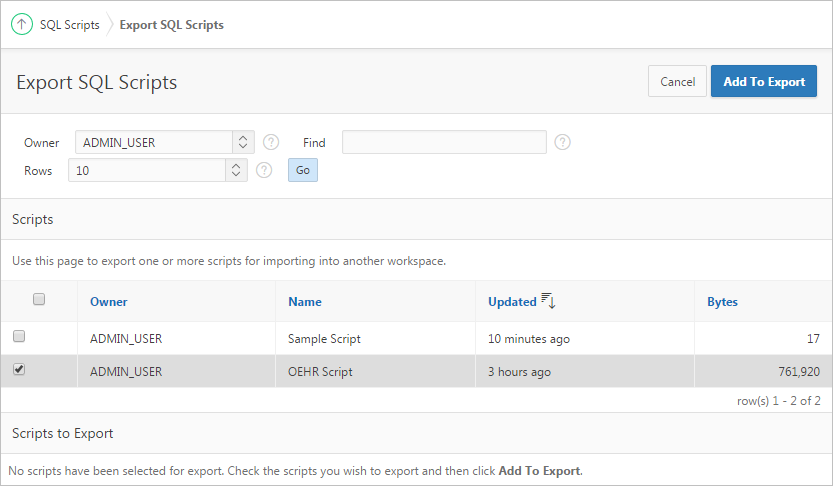Click the Add To Export button

[763, 82]
